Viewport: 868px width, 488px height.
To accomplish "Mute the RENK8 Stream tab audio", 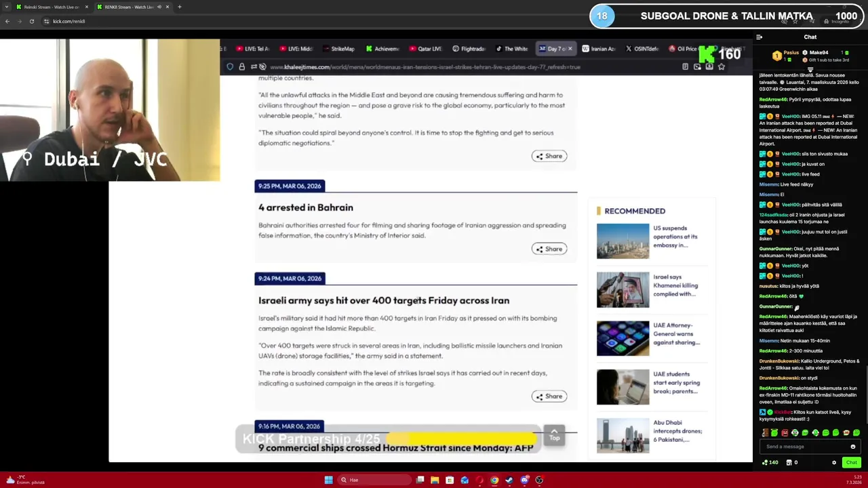I will [x=159, y=7].
